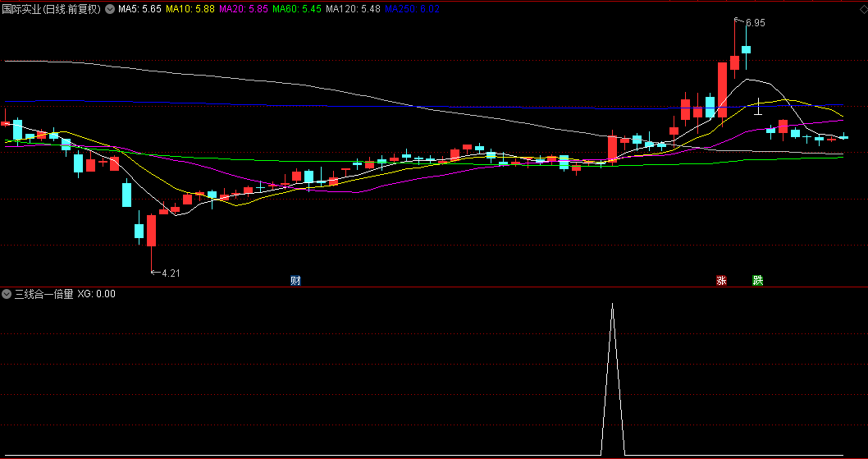Image resolution: width=868 pixels, height=459 pixels.
Task: Select the magenta MA20 label
Action: tap(244, 10)
